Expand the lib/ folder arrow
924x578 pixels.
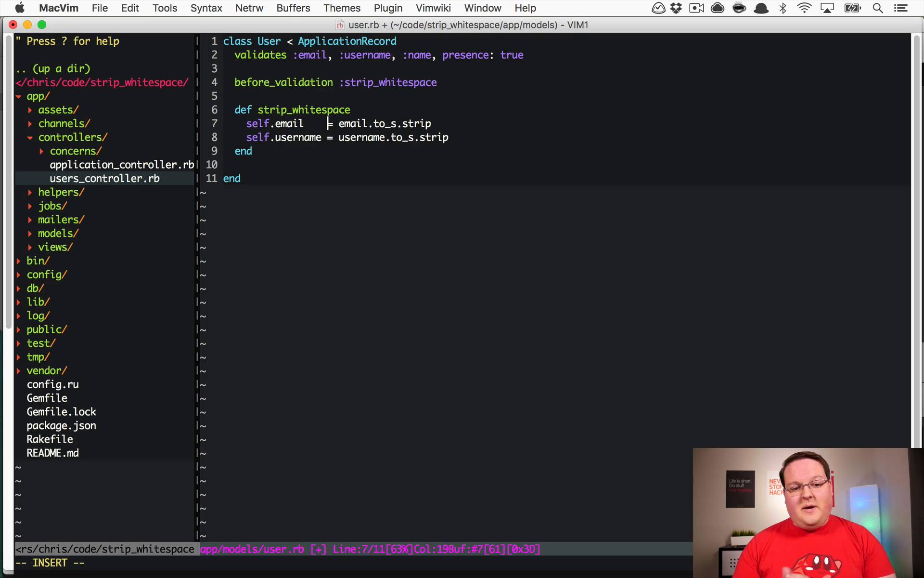18,302
